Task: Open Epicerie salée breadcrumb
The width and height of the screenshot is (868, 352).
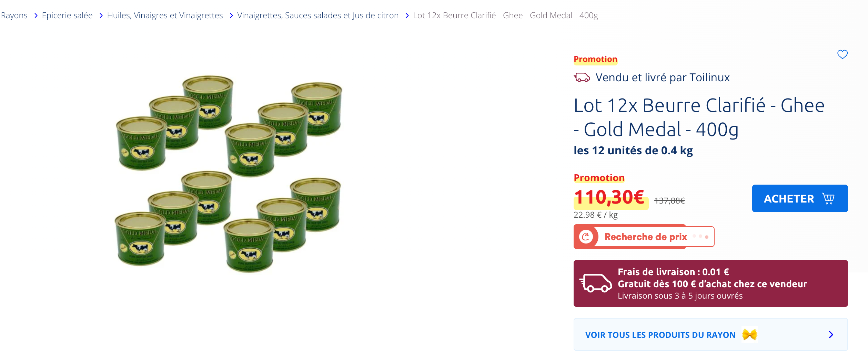Action: 67,15
